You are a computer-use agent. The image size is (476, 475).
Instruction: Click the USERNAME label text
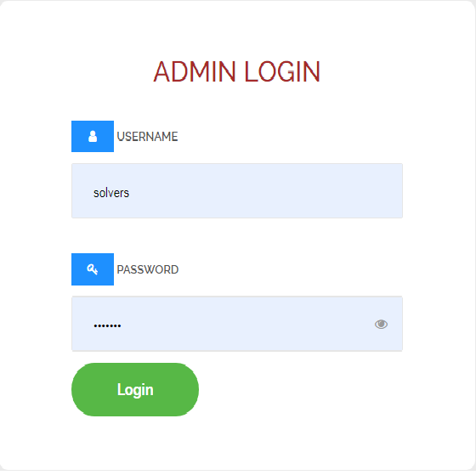[147, 137]
